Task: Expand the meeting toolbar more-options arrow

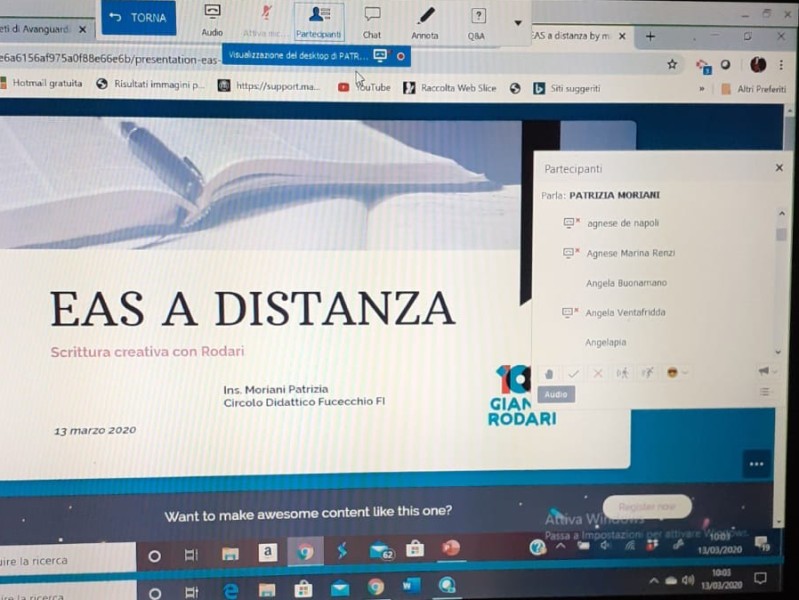Action: pos(517,22)
